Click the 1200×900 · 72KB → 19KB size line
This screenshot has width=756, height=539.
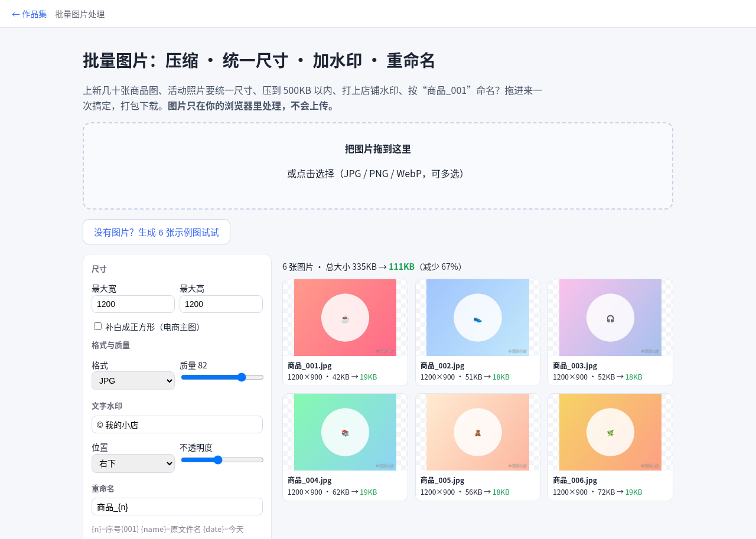tap(597, 492)
